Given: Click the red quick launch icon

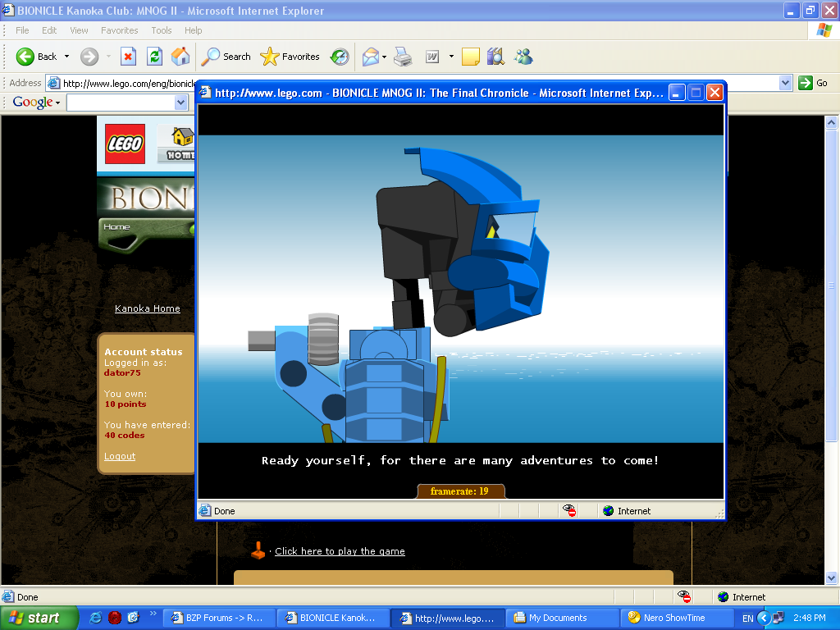Looking at the screenshot, I should [115, 618].
